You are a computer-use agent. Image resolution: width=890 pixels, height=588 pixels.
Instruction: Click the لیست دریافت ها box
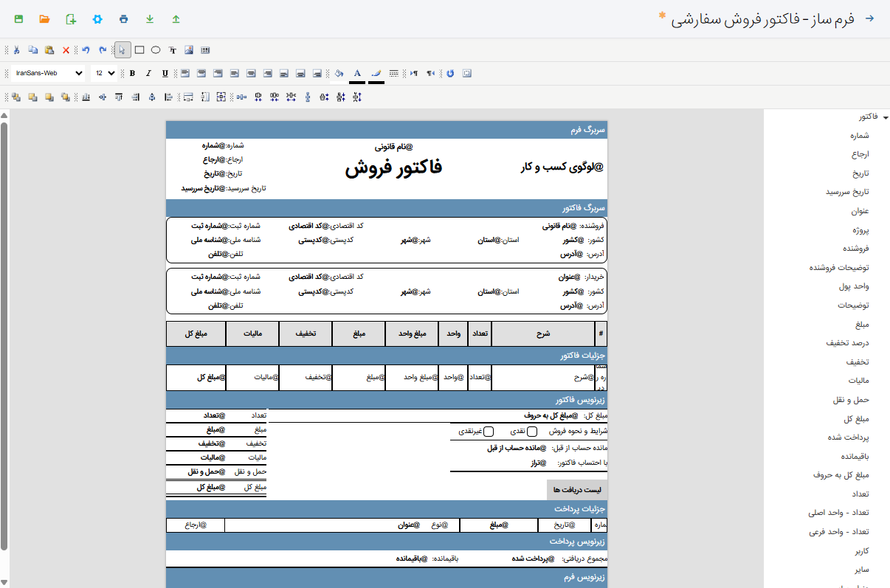576,489
